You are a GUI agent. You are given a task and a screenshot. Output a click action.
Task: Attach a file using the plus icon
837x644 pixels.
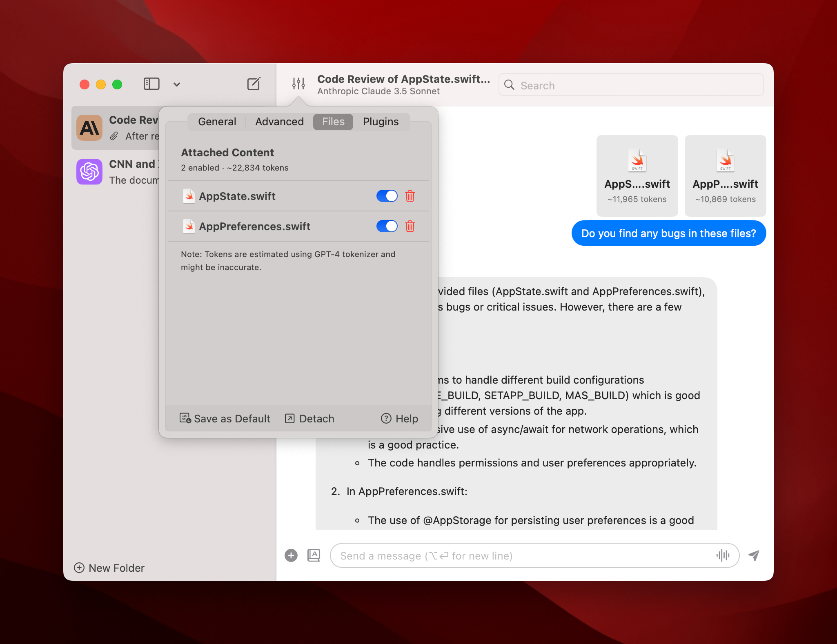coord(291,555)
